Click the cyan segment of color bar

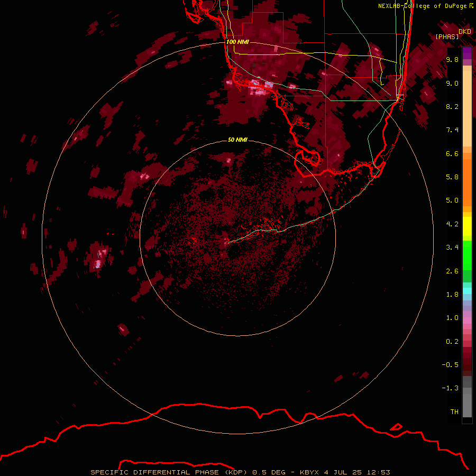pyautogui.click(x=467, y=291)
